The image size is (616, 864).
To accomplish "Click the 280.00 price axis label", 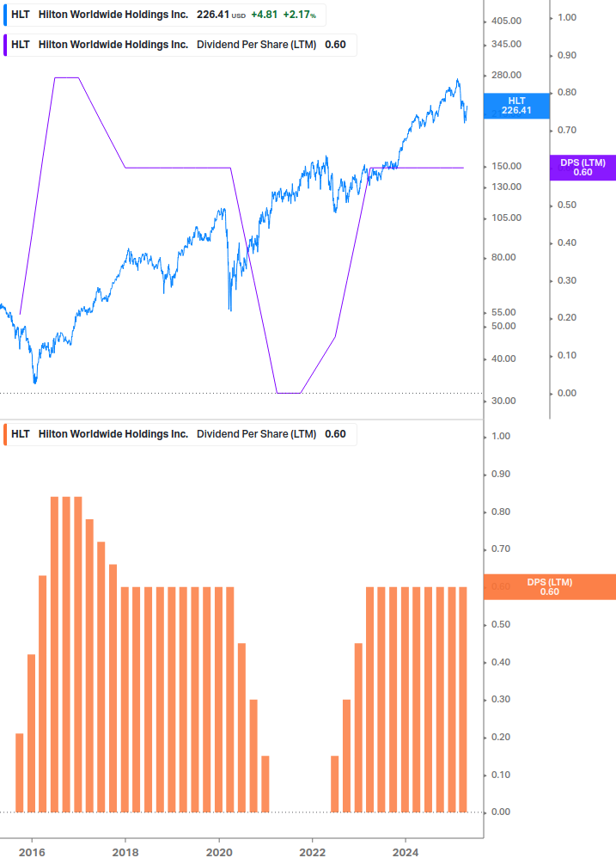I will [506, 75].
